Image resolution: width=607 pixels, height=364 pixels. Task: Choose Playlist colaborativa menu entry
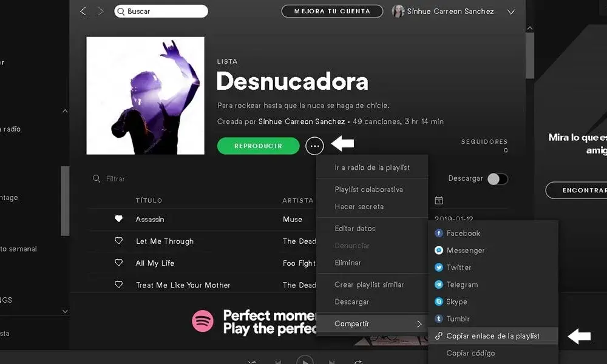[x=372, y=189]
